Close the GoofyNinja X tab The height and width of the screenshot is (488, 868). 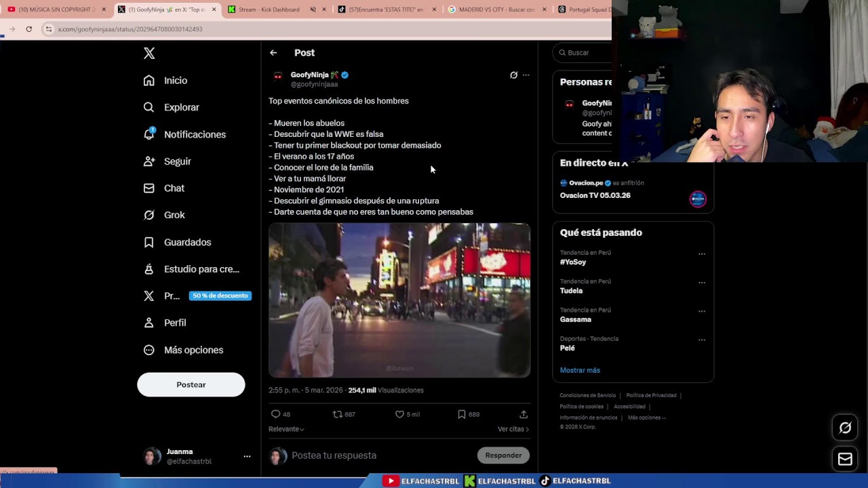click(214, 9)
